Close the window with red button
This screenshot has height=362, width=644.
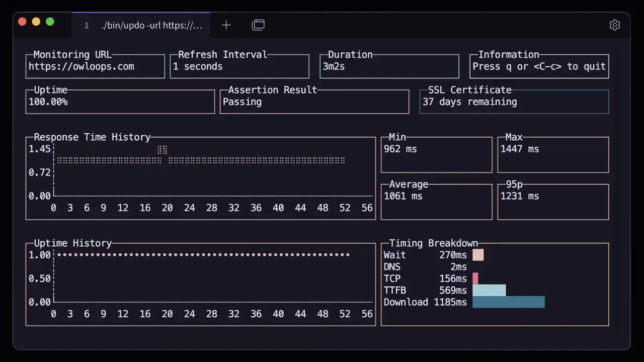(22, 22)
